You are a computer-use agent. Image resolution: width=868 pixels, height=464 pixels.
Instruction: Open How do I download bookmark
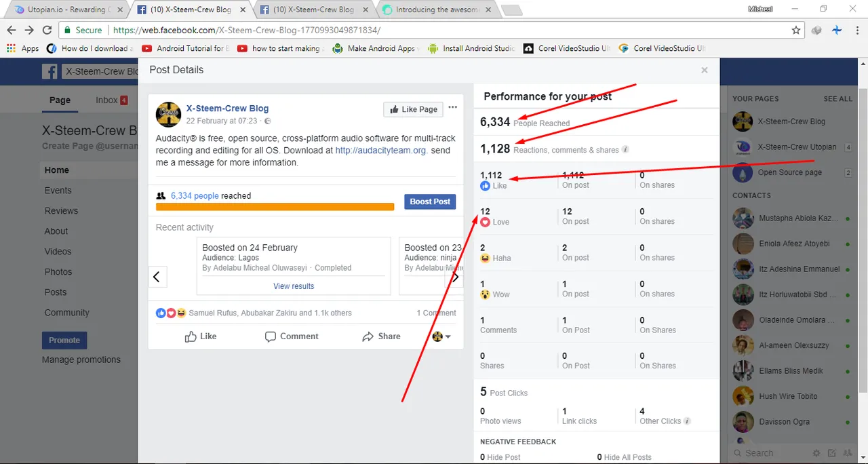[89, 48]
